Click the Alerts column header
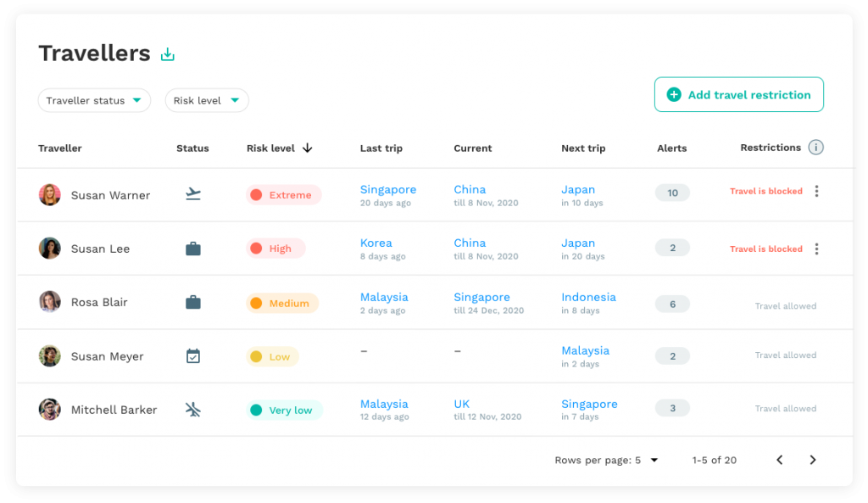Screen dimensions: 868x503 click(x=671, y=148)
